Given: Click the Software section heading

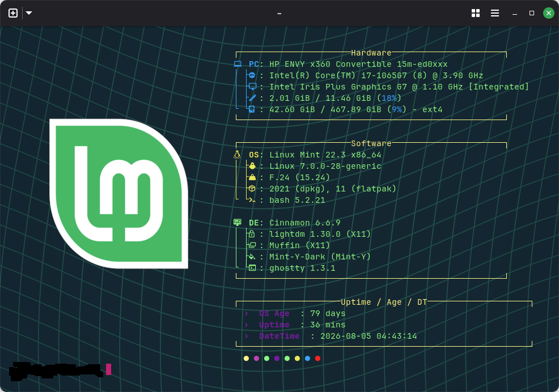Looking at the screenshot, I should pyautogui.click(x=371, y=143).
